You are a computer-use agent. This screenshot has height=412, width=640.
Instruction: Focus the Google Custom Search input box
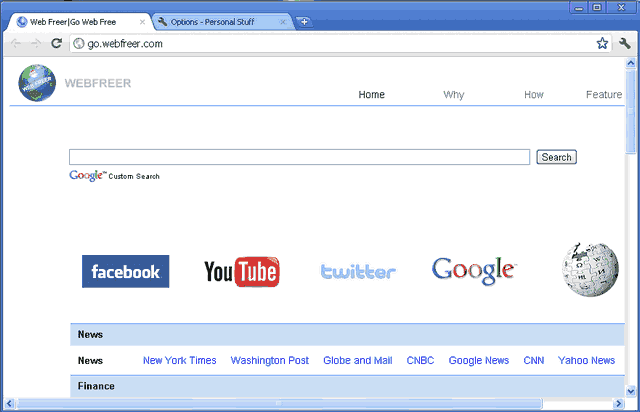point(300,157)
